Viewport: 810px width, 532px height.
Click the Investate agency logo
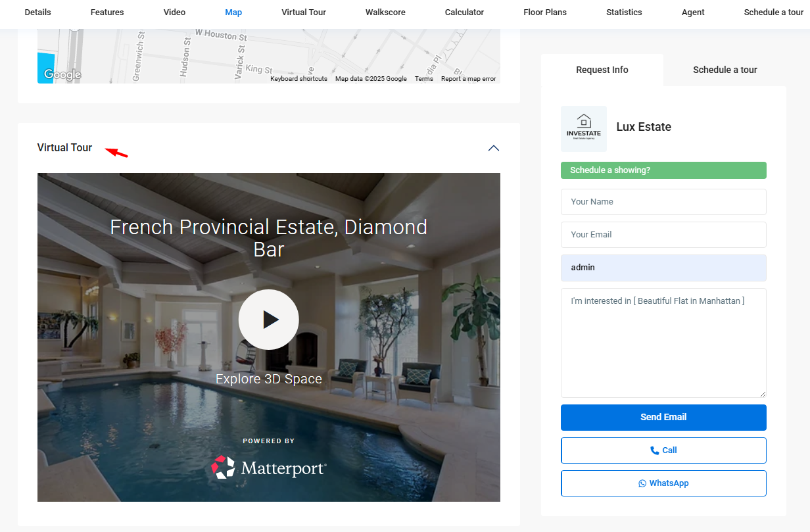583,128
